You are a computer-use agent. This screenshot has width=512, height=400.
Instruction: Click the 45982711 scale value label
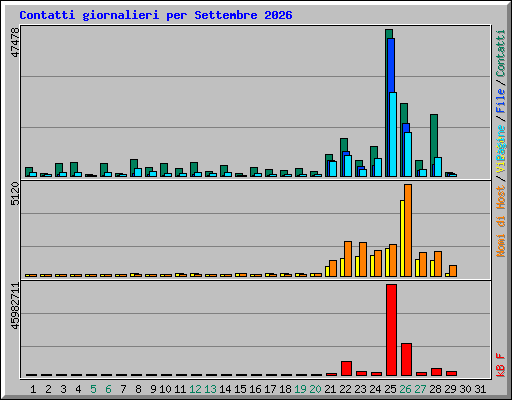click(15, 306)
